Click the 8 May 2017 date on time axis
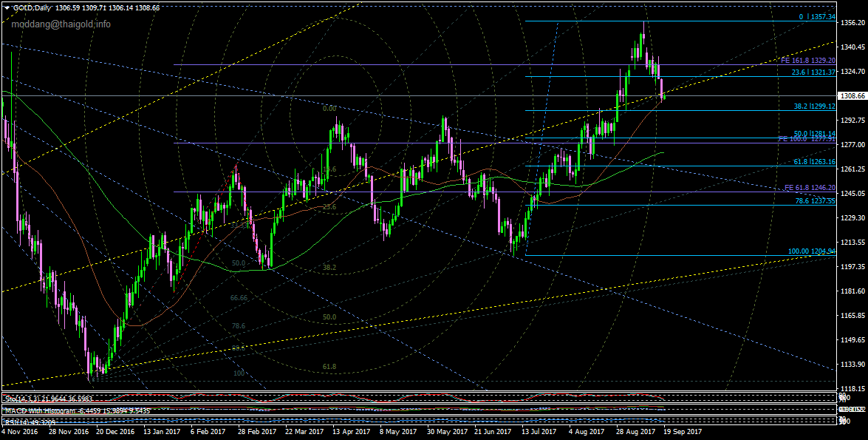The image size is (868, 440). [x=399, y=431]
